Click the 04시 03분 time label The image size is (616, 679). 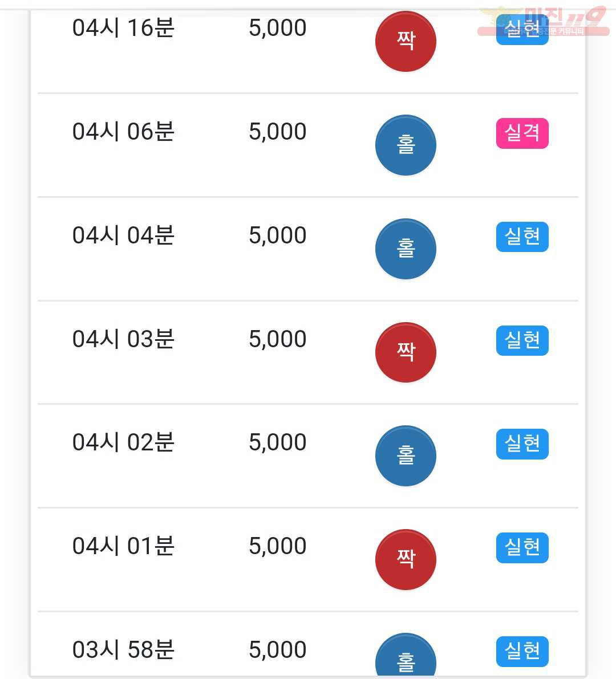pyautogui.click(x=123, y=339)
